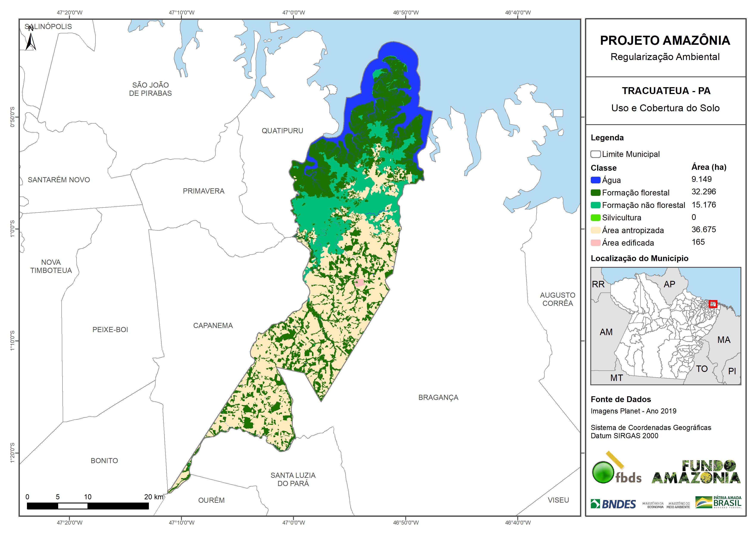Click the red locator square in inset map
Viewport: 756px width, 534px height.
click(x=713, y=304)
